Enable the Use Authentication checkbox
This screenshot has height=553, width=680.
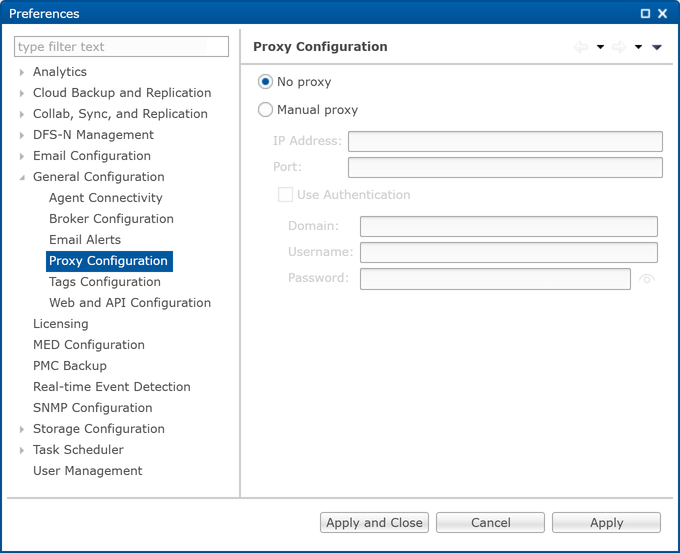[285, 195]
